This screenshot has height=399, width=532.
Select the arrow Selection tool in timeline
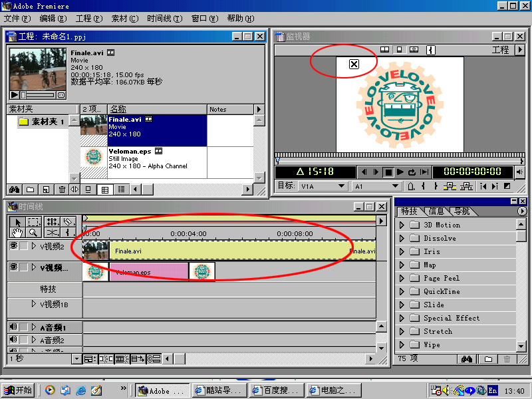click(x=17, y=222)
